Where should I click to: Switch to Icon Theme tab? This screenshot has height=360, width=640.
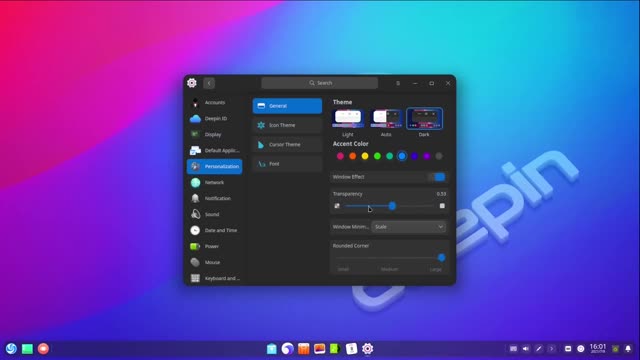tap(287, 125)
